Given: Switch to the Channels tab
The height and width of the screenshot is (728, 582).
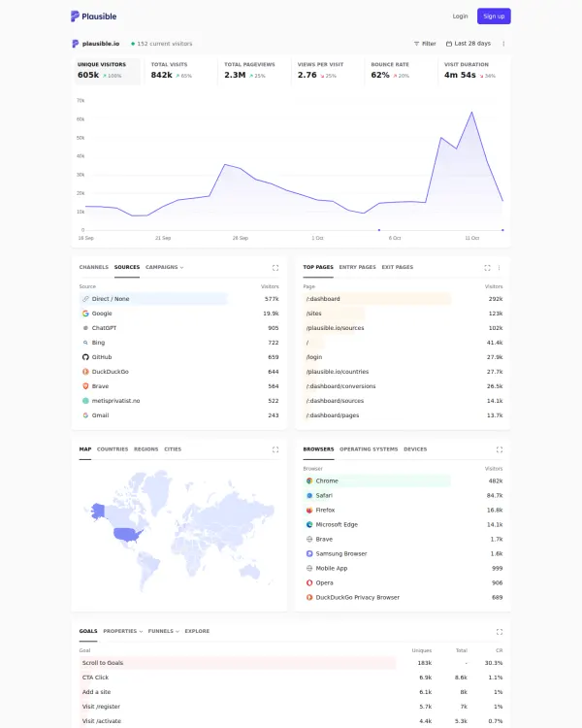Looking at the screenshot, I should pos(93,268).
